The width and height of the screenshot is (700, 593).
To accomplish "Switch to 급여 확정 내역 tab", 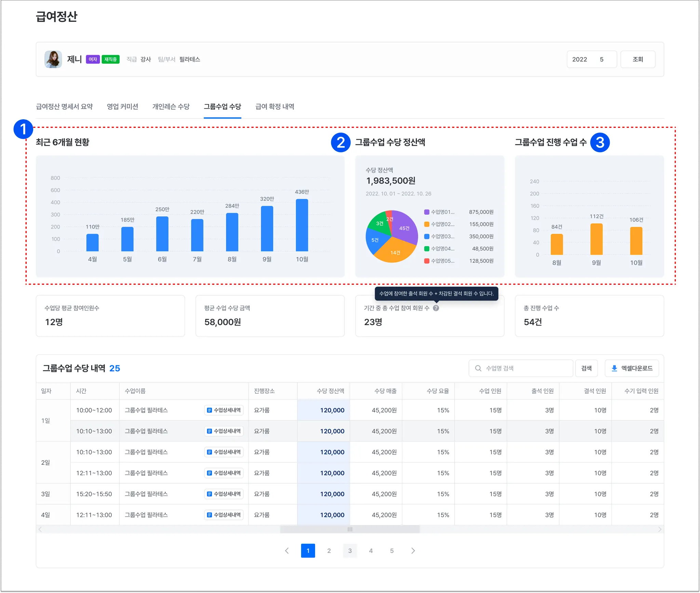I will click(x=274, y=107).
